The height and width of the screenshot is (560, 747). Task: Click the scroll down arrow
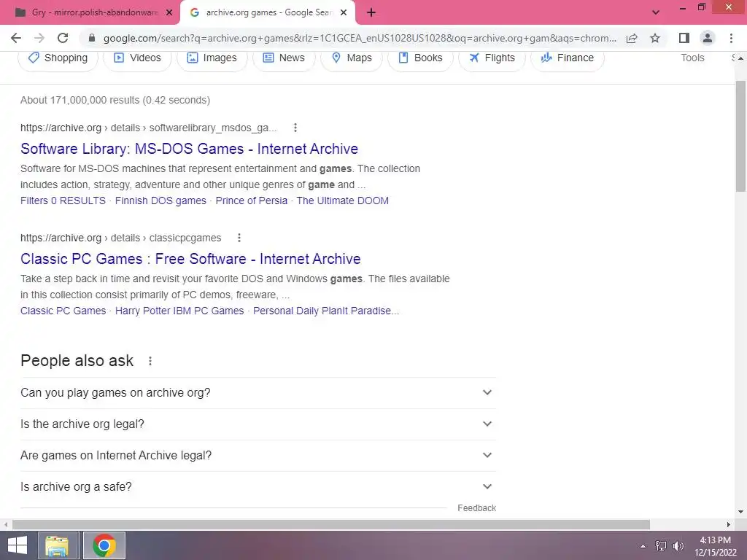coord(740,512)
